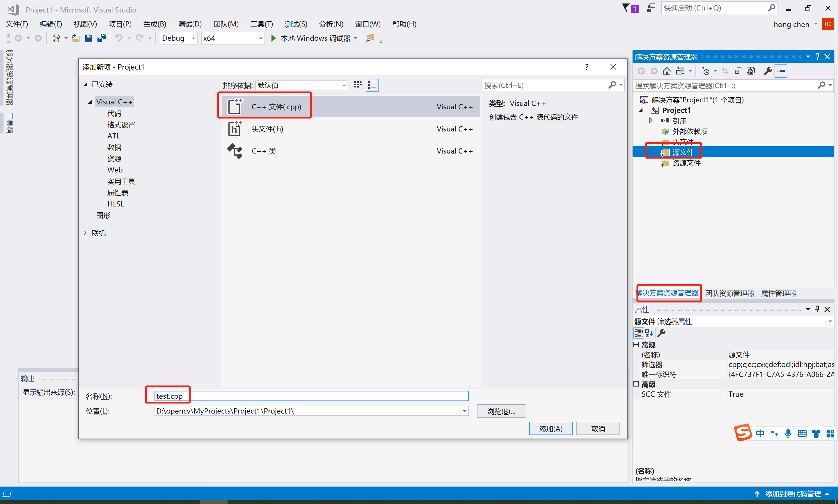Open the 排序依据 sort dropdown
This screenshot has height=504, width=838.
click(x=344, y=85)
